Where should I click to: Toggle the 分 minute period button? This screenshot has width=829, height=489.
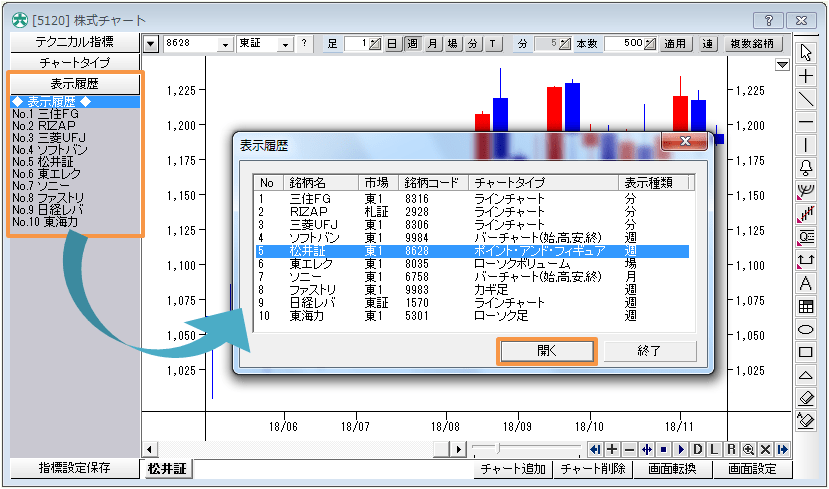[x=473, y=43]
